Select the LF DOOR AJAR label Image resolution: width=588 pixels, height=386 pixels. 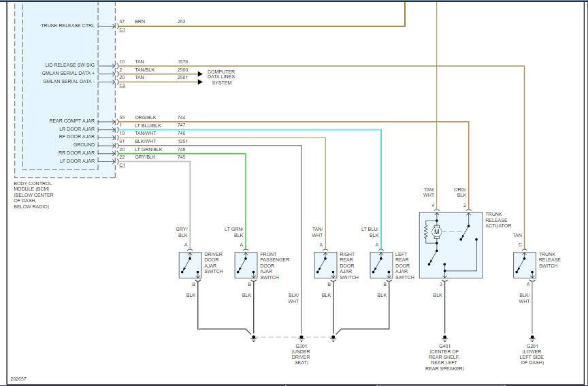pos(78,161)
